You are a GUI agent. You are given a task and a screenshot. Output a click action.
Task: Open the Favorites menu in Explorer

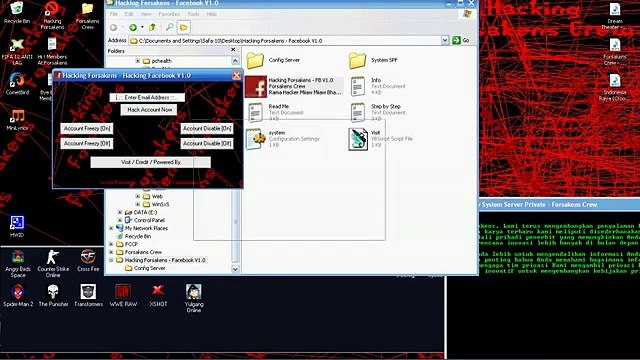tap(169, 14)
